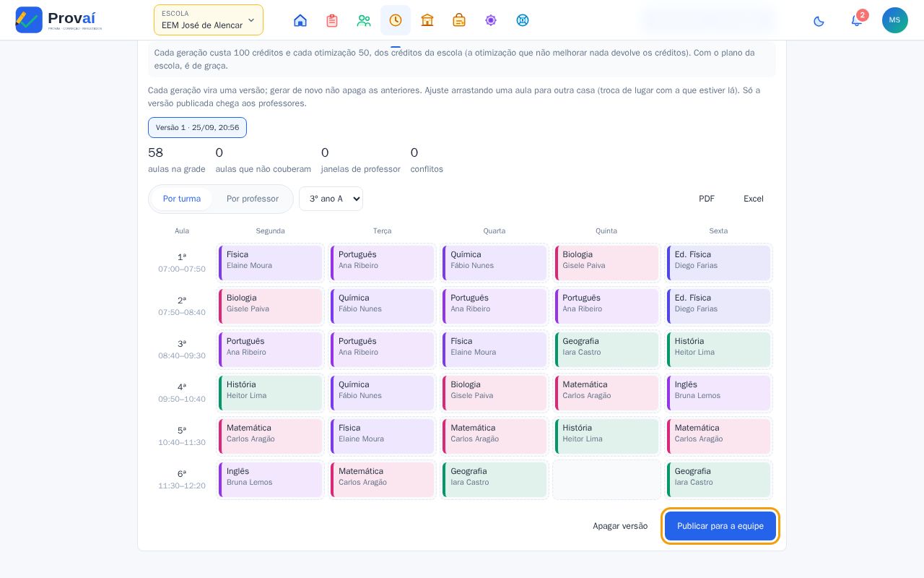The image size is (924, 578).
Task: Select História lesson on Sexta 3ª aula
Action: click(x=719, y=350)
